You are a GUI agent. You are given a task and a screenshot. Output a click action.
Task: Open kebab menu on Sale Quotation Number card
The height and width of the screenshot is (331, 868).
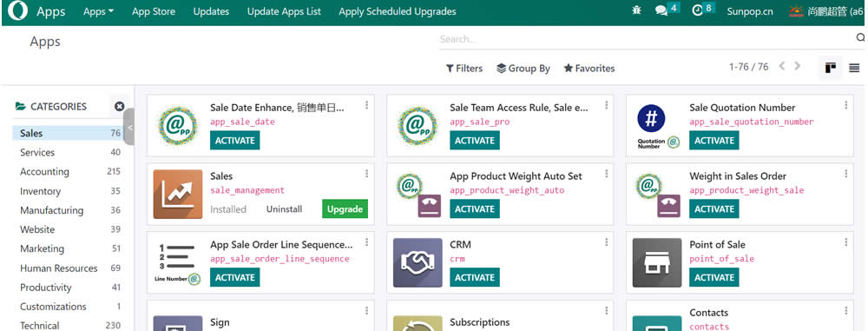[x=845, y=105]
